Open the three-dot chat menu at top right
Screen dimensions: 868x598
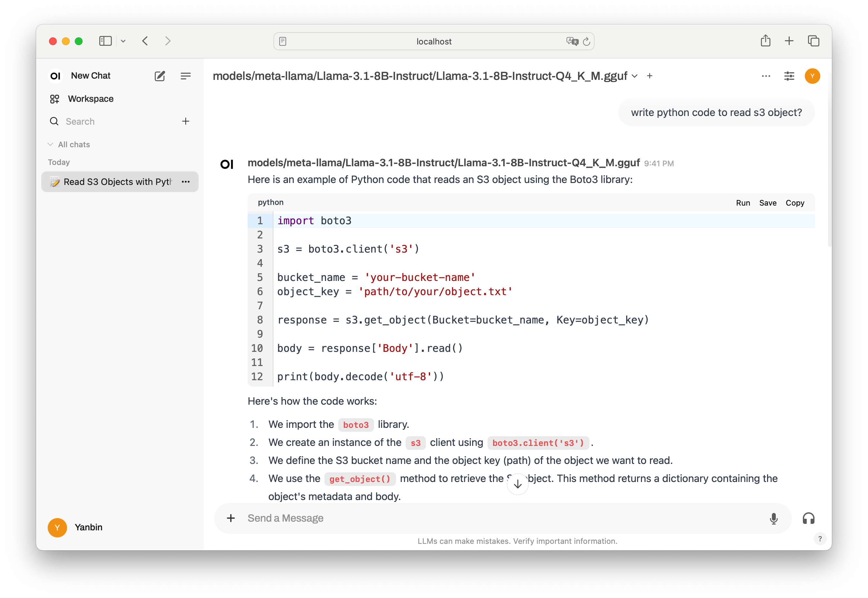point(766,76)
